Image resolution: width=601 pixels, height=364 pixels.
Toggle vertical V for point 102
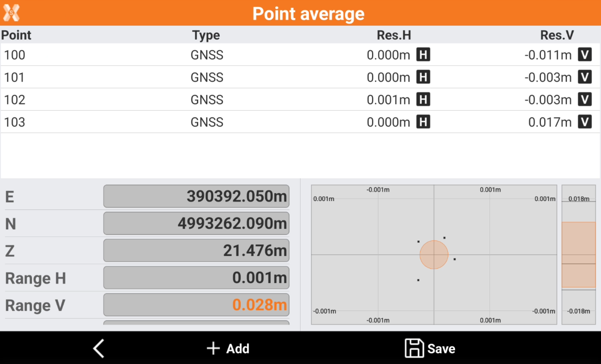click(584, 100)
